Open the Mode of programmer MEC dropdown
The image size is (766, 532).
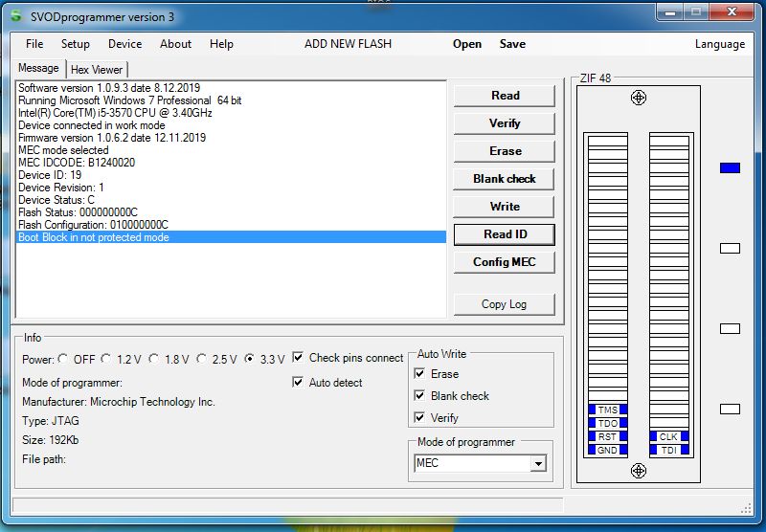pyautogui.click(x=538, y=463)
